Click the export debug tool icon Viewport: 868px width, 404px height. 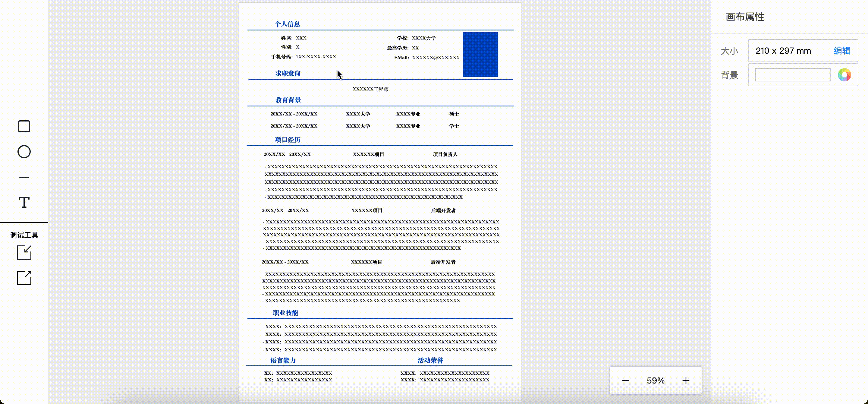[x=24, y=278]
